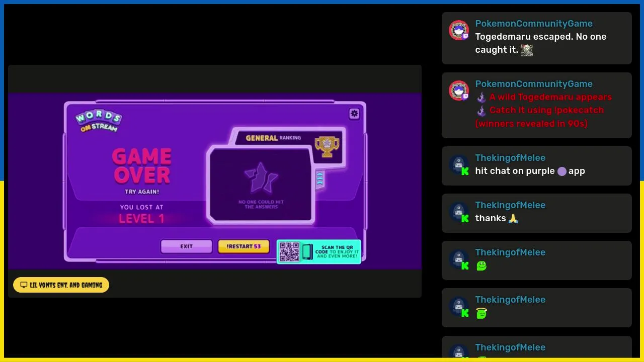Open the game settings gear icon

pos(354,114)
